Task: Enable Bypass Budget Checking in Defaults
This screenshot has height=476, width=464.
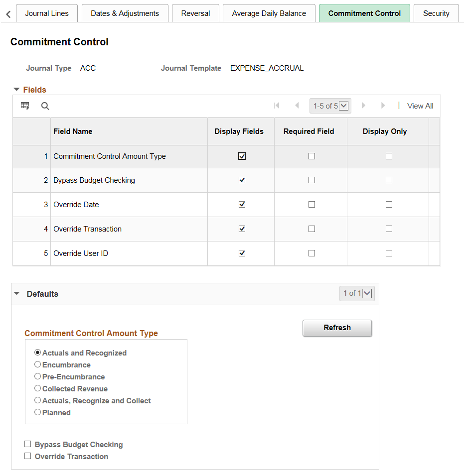Action: (27, 444)
